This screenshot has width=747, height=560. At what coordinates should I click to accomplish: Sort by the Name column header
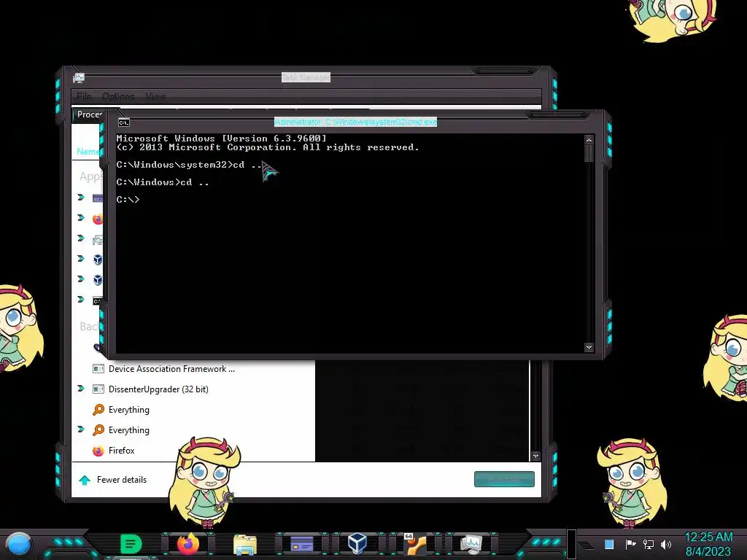[88, 151]
